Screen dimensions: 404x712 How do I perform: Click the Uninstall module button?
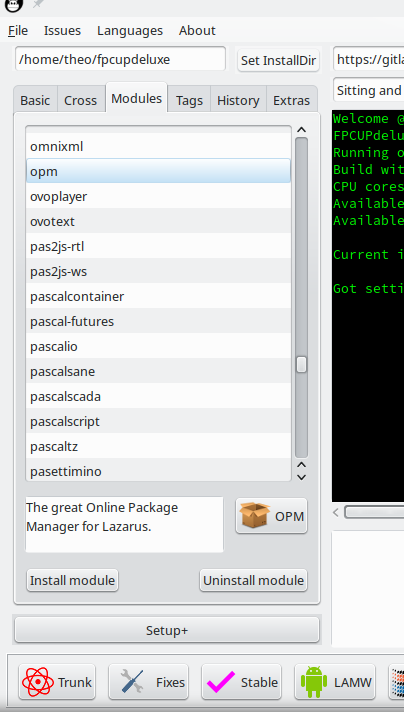tap(253, 580)
